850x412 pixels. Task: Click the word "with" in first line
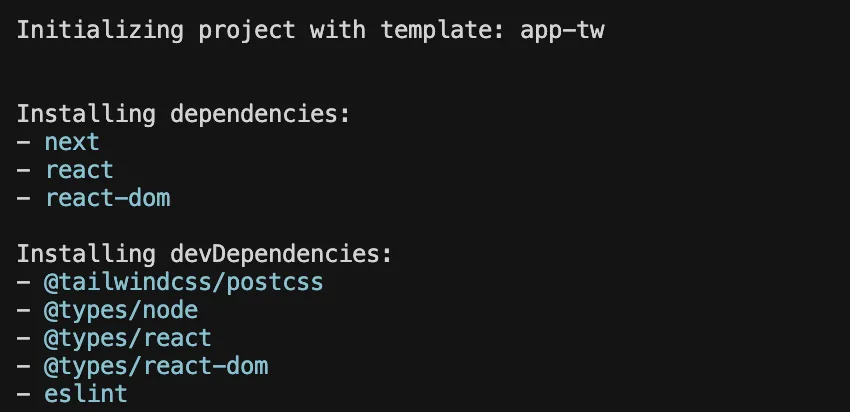tap(338, 30)
